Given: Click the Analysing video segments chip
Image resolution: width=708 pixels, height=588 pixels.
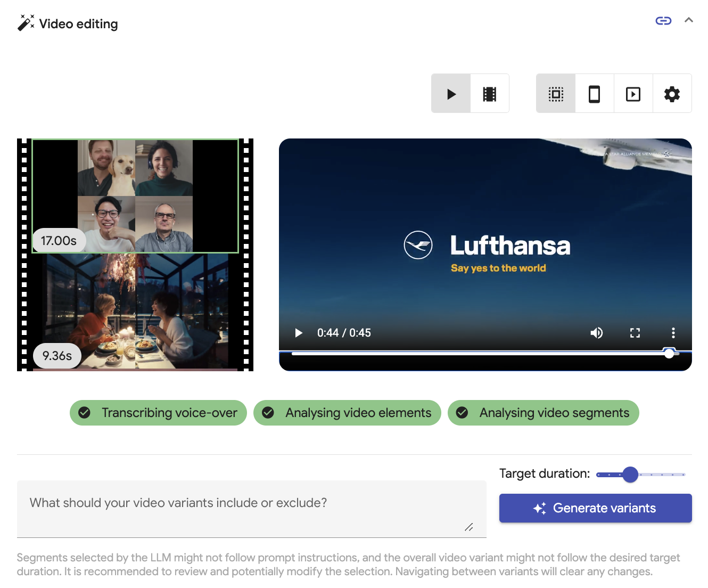Looking at the screenshot, I should point(544,413).
